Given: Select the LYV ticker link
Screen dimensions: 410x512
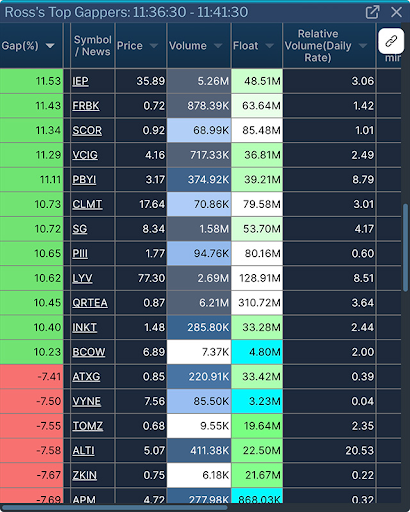Looking at the screenshot, I should (x=82, y=278).
